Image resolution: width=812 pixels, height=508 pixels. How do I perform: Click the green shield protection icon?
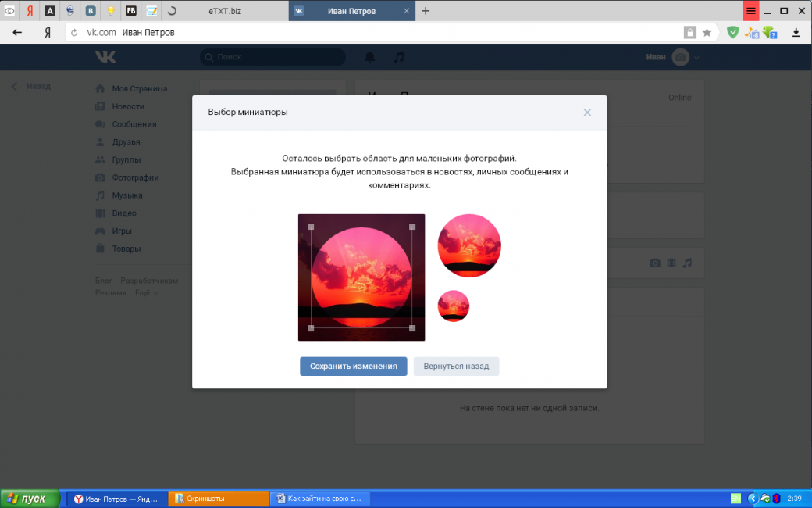732,33
